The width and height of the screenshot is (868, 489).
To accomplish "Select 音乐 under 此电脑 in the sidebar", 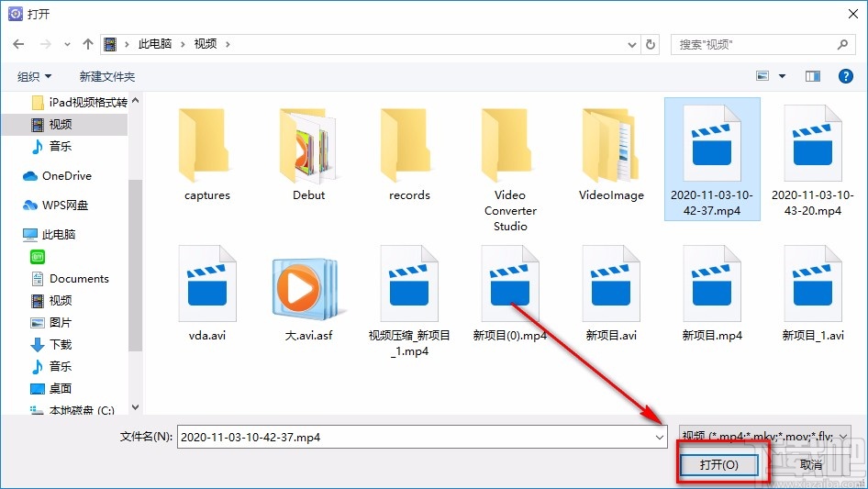I will 51,367.
